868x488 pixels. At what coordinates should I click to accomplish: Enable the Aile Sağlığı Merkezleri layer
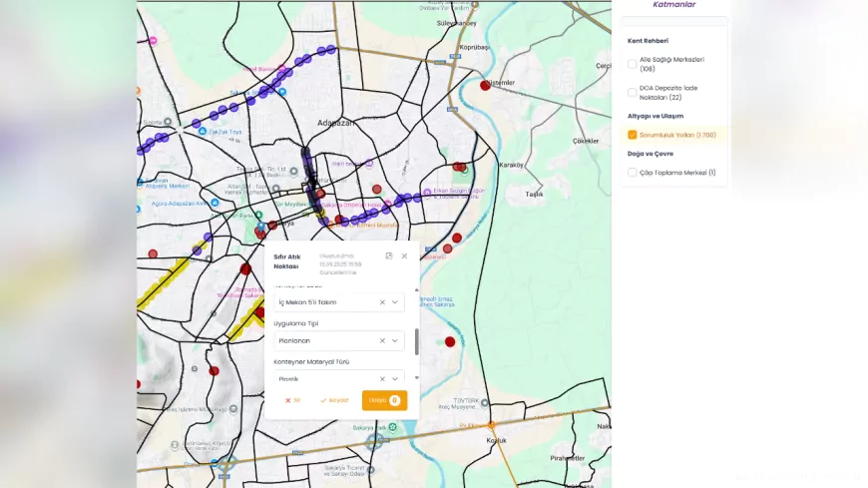[x=633, y=64]
